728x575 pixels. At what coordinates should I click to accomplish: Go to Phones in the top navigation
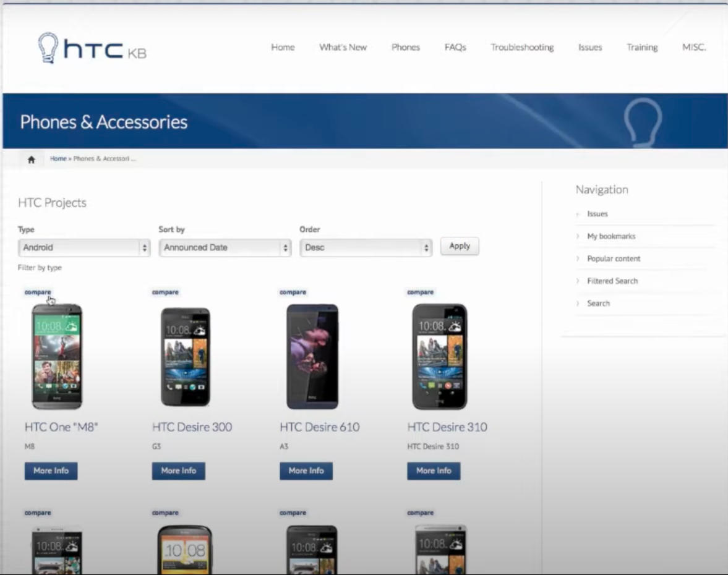pos(405,48)
